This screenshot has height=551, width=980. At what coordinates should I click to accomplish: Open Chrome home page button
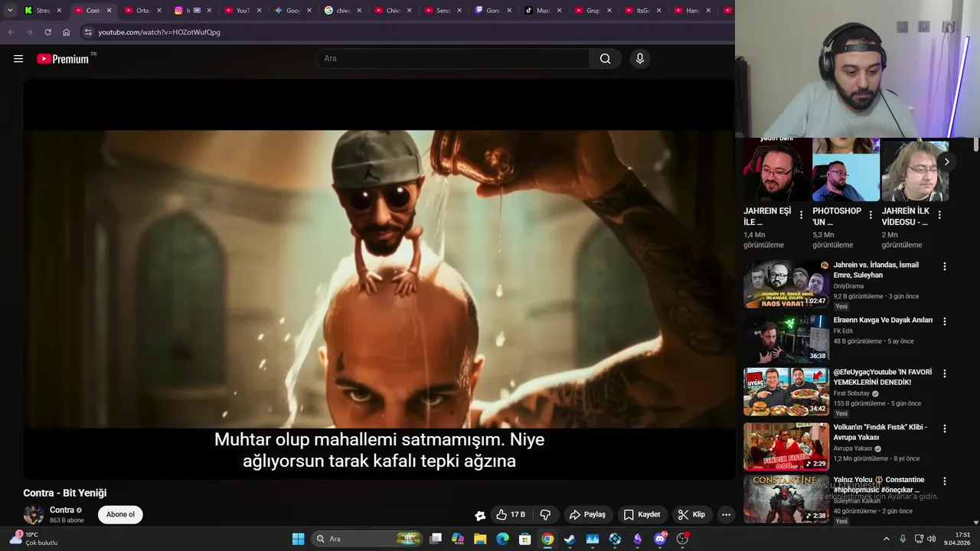coord(66,32)
